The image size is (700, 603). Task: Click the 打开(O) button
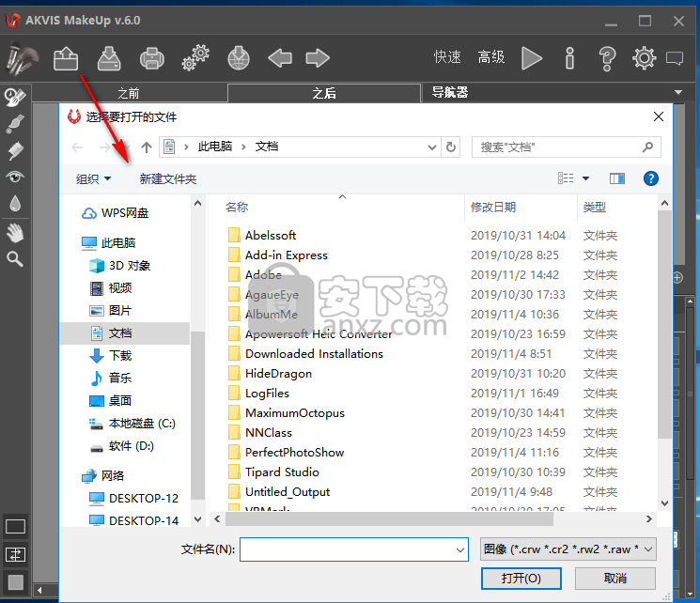pos(521,579)
